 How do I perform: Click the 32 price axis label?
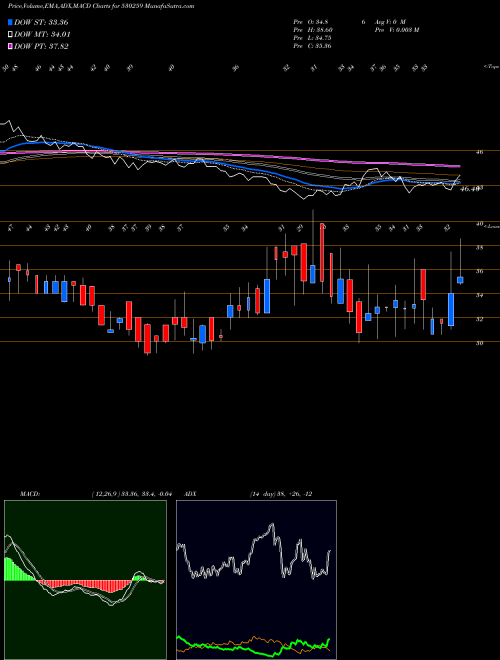coord(479,319)
